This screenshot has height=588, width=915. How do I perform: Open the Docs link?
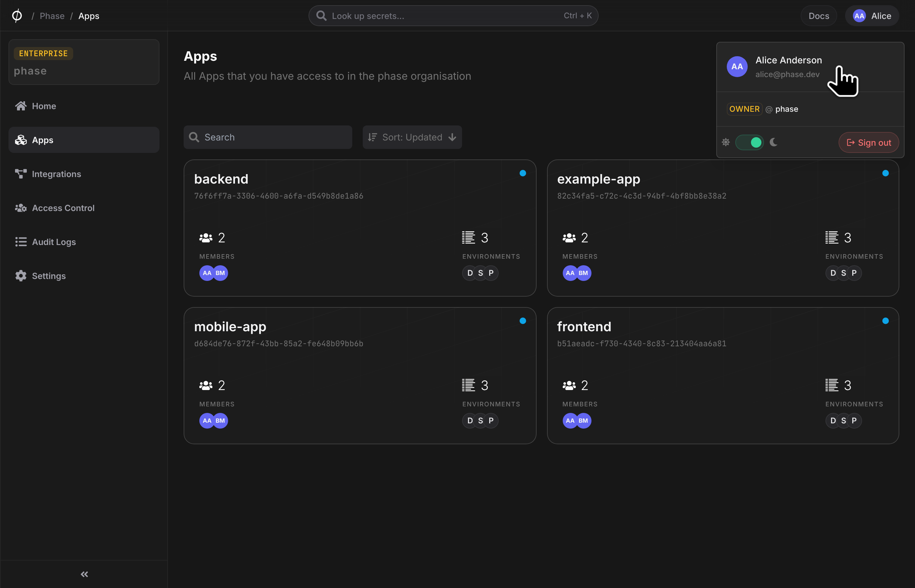819,16
